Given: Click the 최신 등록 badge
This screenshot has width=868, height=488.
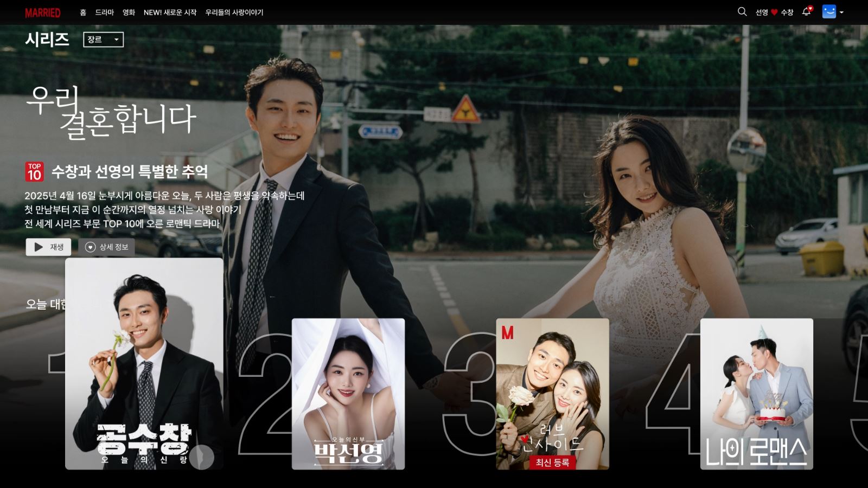Looking at the screenshot, I should (552, 463).
